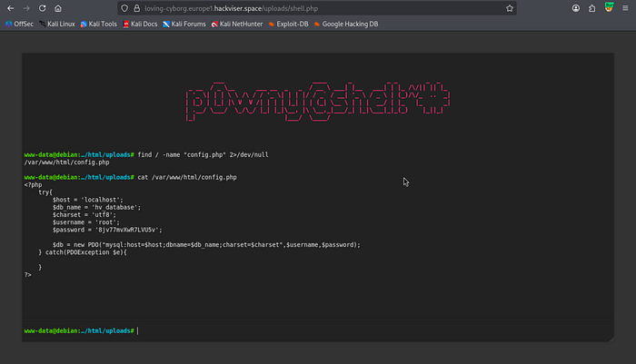Open tracking protection shield icon
Image resolution: width=636 pixels, height=364 pixels.
[x=124, y=8]
